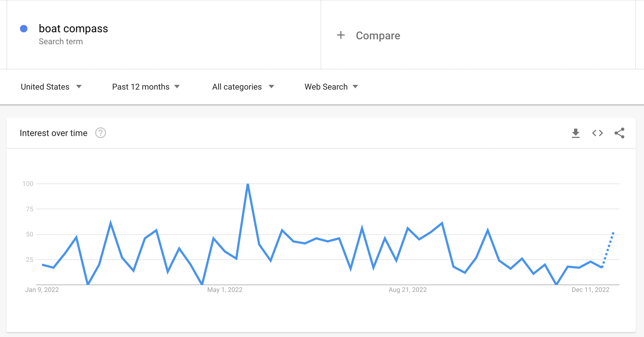The width and height of the screenshot is (644, 337).
Task: Open the United States region dropdown
Action: pos(51,87)
